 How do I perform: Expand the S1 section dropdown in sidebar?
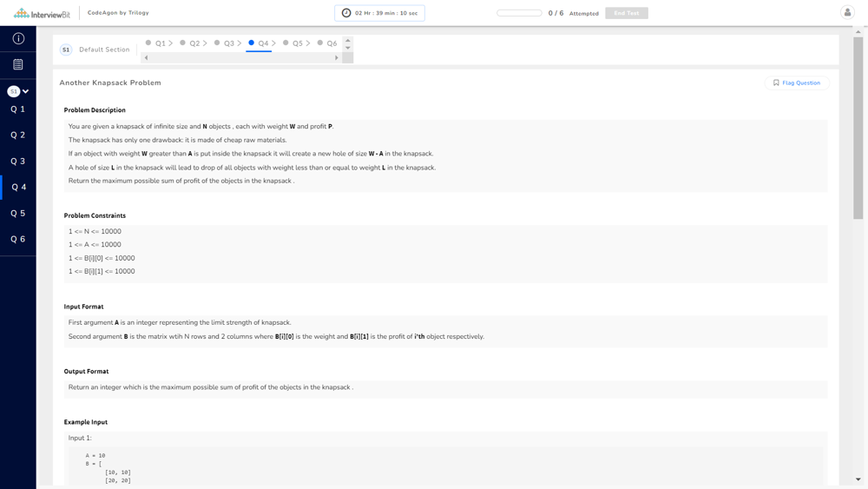coord(18,91)
